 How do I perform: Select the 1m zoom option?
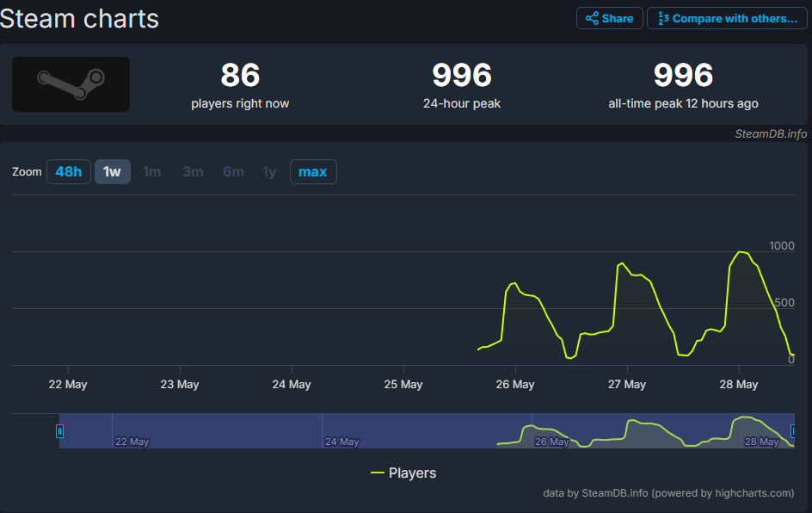click(151, 172)
